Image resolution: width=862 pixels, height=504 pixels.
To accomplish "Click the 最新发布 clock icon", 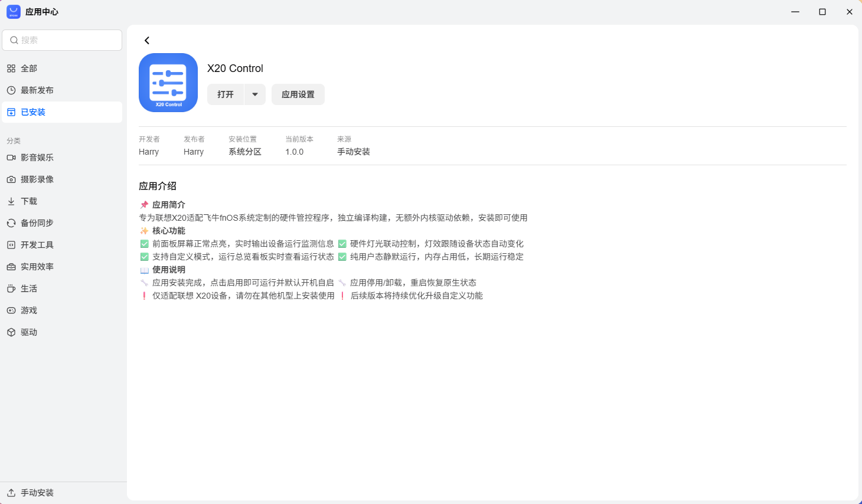I will tap(11, 90).
